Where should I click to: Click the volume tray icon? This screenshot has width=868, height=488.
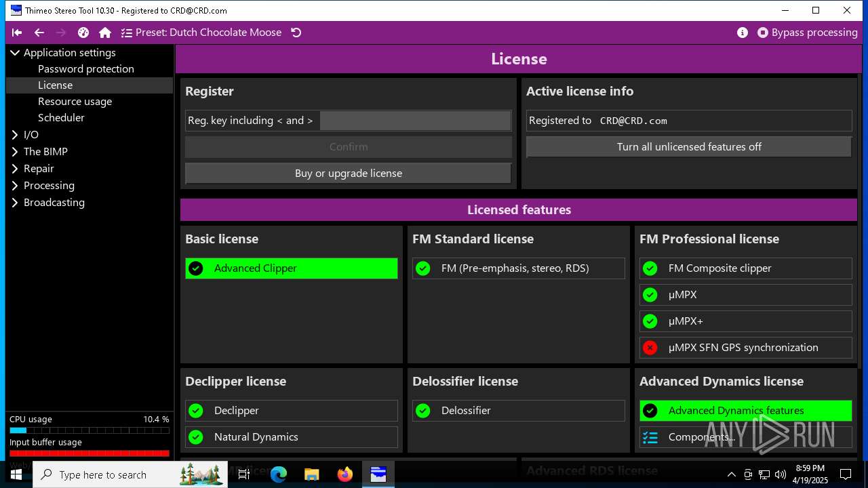coord(781,474)
